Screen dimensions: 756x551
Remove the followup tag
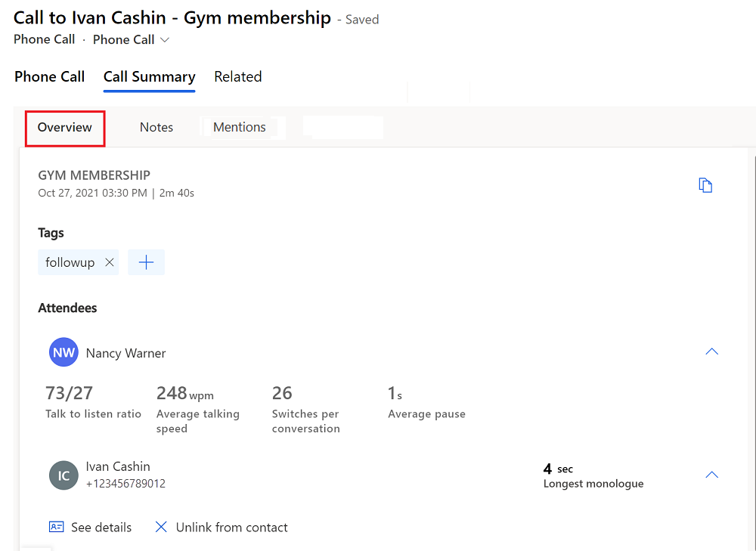(109, 262)
